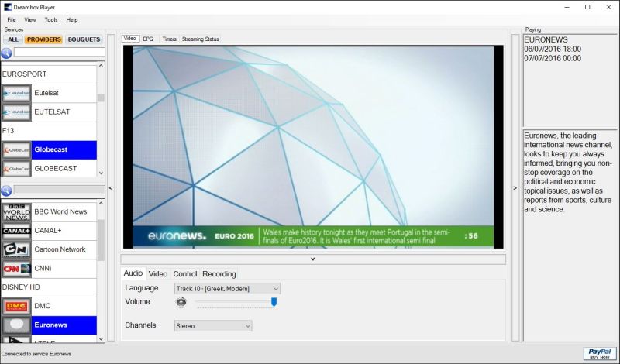Click the selected Globecast provider logo
The image size is (620, 364).
[x=16, y=150]
